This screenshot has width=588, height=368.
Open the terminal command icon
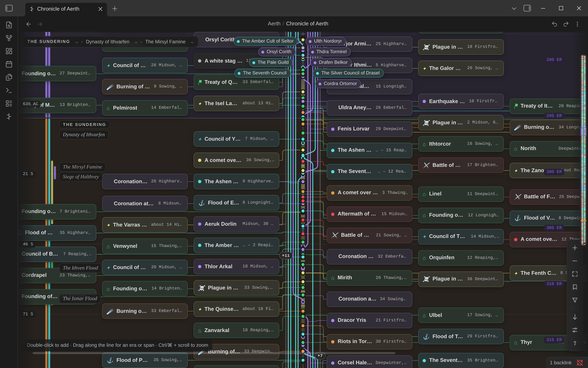[x=9, y=90]
